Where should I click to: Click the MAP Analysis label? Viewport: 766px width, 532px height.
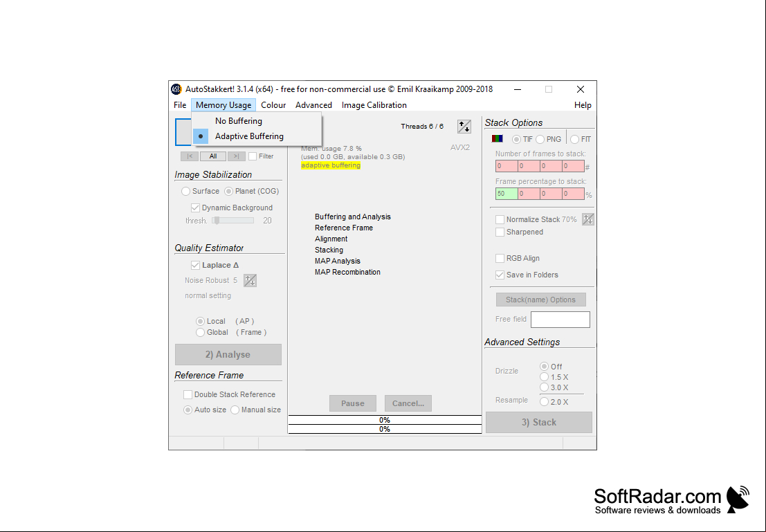(x=337, y=262)
